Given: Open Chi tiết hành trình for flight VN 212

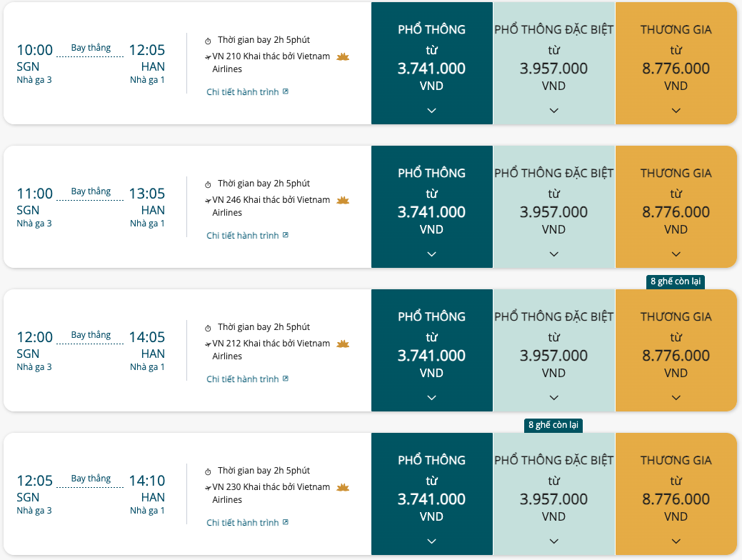Looking at the screenshot, I should [243, 379].
